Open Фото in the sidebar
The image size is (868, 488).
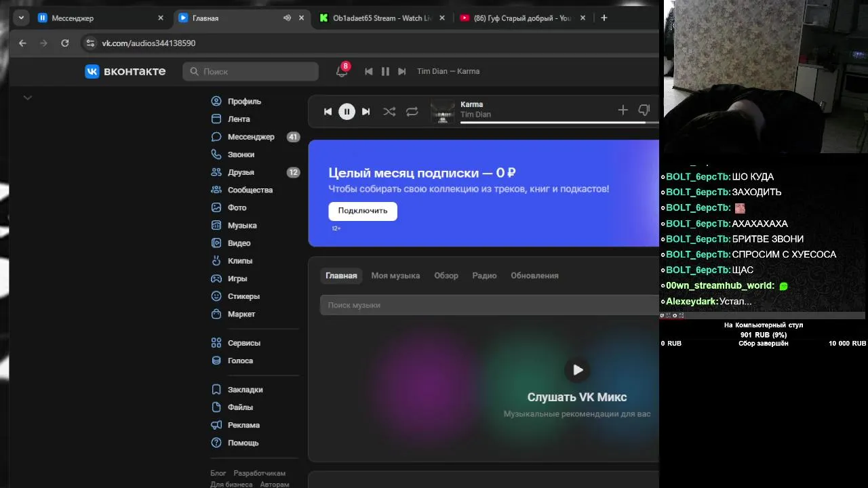(229, 207)
